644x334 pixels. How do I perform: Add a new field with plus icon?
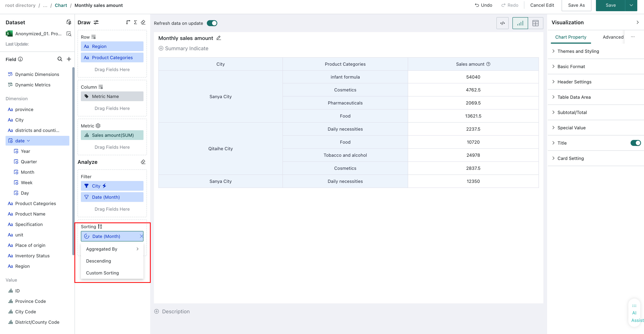coord(69,59)
